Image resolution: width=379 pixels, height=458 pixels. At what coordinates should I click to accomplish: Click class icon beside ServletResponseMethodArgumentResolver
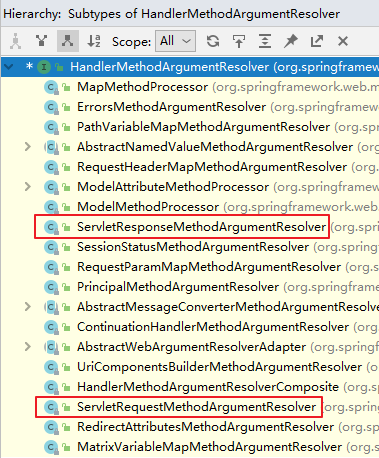pos(51,227)
